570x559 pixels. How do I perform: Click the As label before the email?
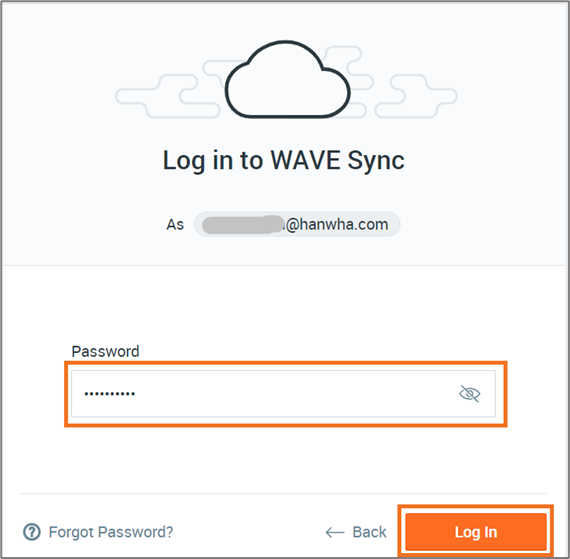point(175,225)
